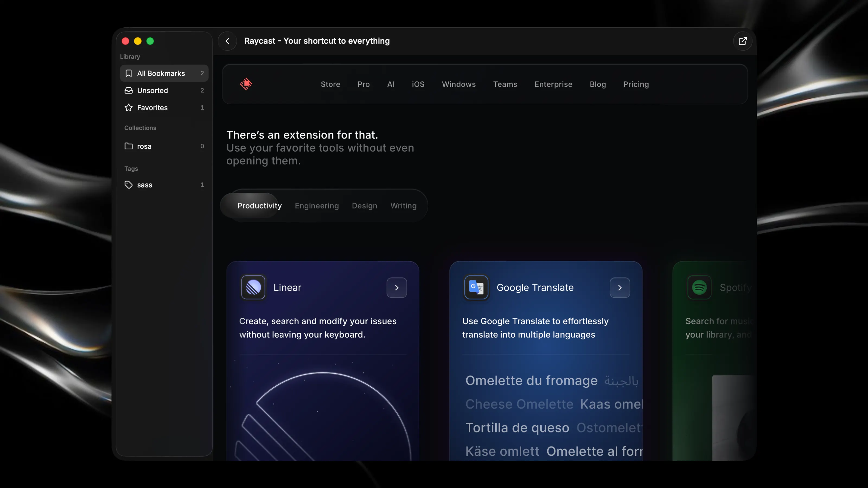This screenshot has height=488, width=868.
Task: Open the Windows nav link
Action: [459, 84]
